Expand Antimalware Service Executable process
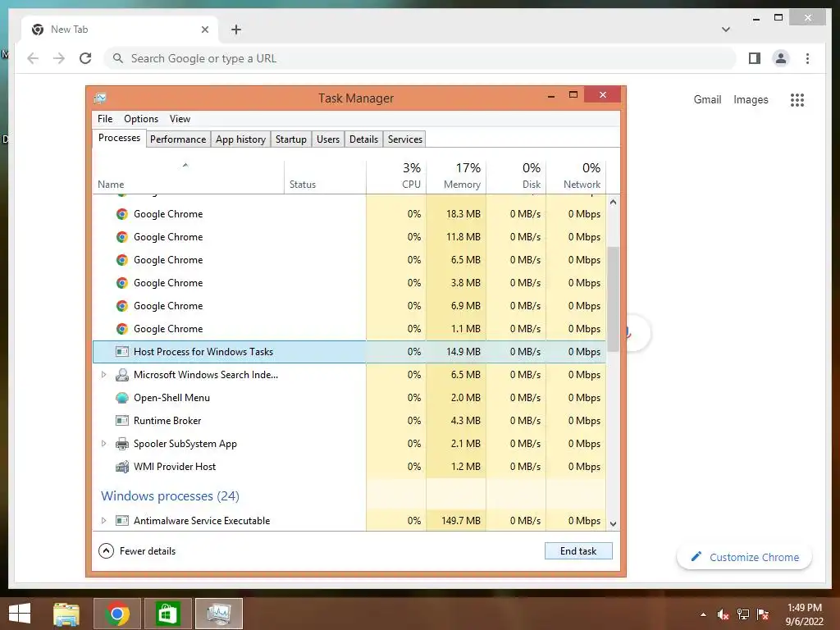The width and height of the screenshot is (840, 630). [104, 521]
